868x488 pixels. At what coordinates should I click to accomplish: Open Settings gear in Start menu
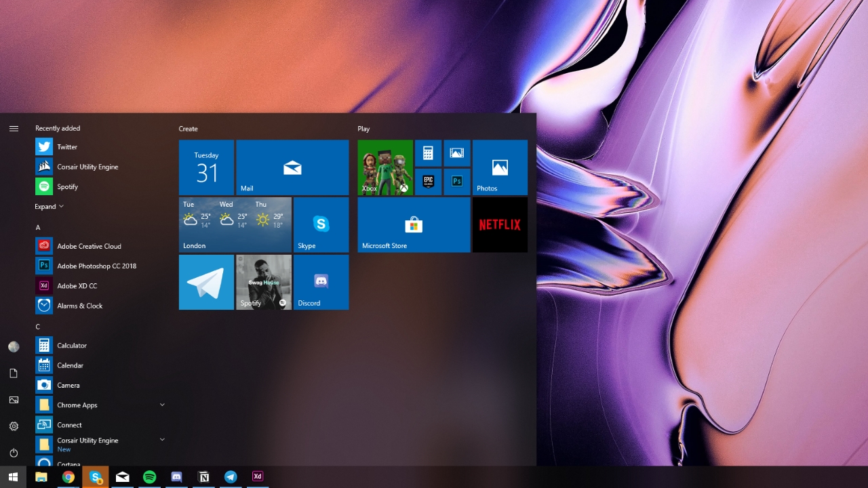(14, 426)
